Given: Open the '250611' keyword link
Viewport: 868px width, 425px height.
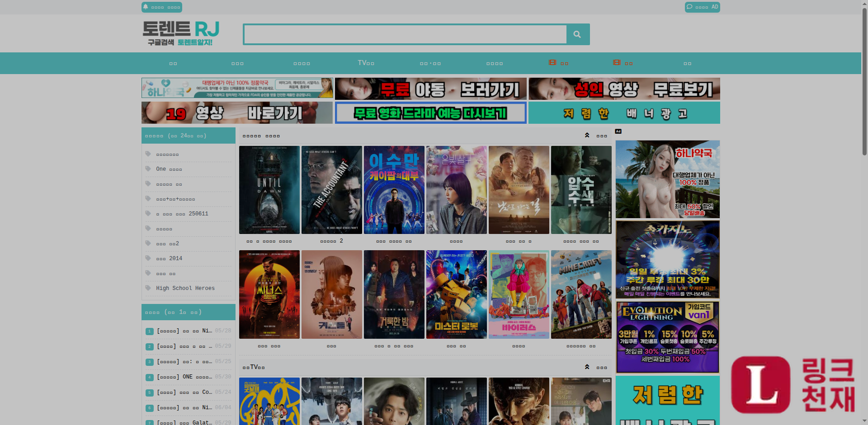Looking at the screenshot, I should click(182, 214).
